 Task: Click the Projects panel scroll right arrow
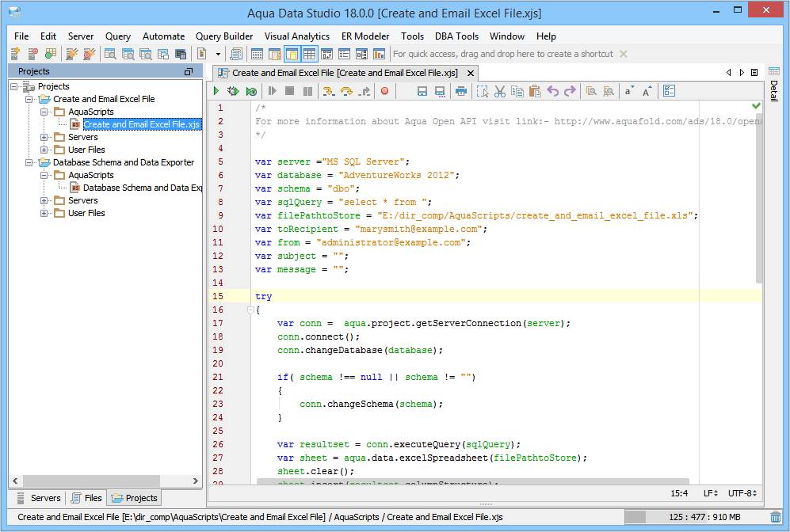[x=196, y=481]
